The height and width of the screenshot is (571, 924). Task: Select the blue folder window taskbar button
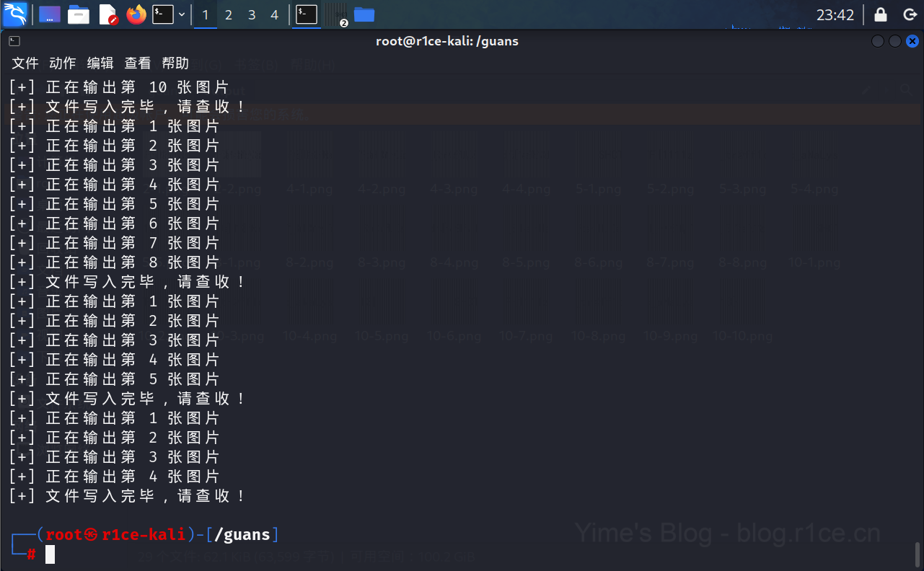click(364, 14)
